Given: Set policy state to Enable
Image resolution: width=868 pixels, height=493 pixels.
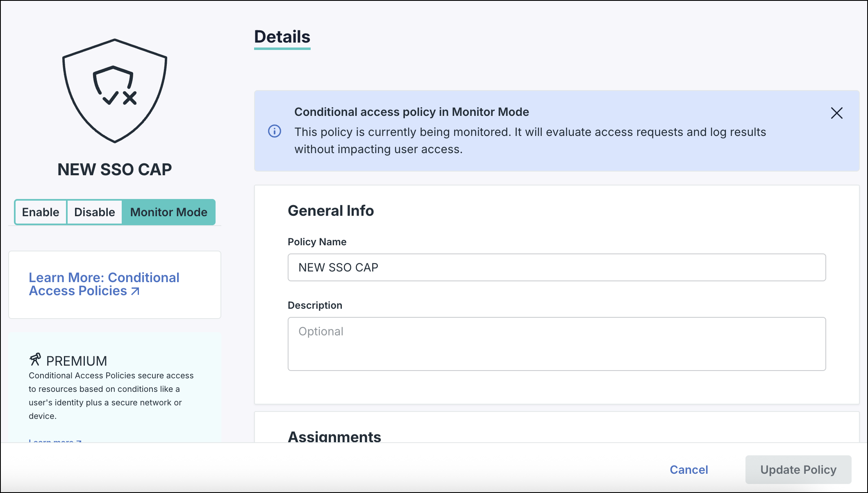Looking at the screenshot, I should click(x=41, y=212).
